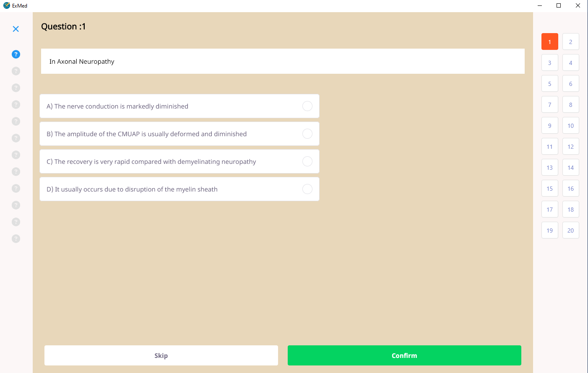This screenshot has width=588, height=373.
Task: Click the last question-mark icon in the sidebar
Action: (16, 238)
